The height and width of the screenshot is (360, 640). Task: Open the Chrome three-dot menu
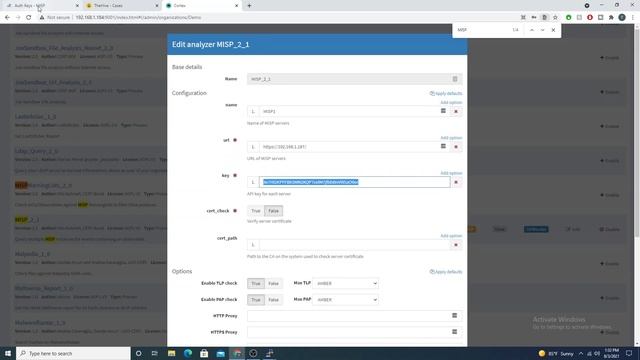(633, 18)
